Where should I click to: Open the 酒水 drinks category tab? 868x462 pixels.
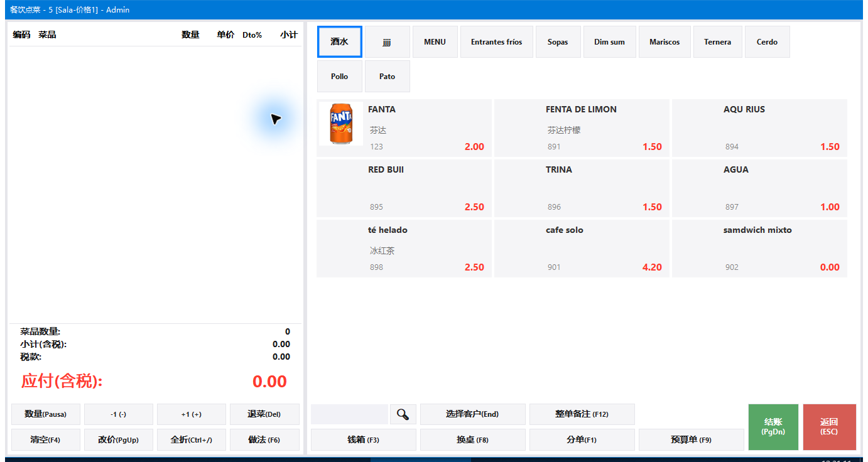[340, 42]
